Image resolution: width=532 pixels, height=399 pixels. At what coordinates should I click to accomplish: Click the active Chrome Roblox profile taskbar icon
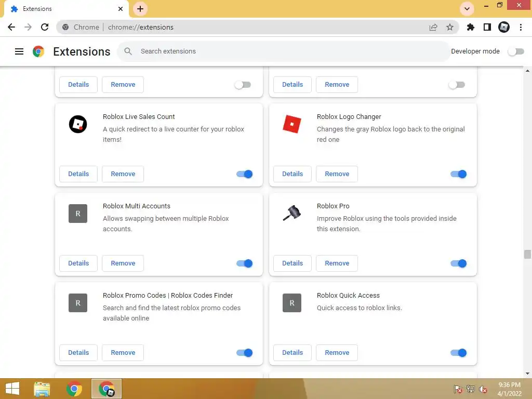point(107,389)
